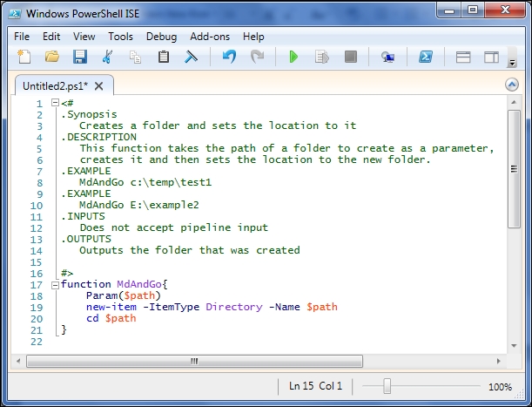Paste using the clipboard icon
Screen dimensions: 532x407
click(164, 57)
